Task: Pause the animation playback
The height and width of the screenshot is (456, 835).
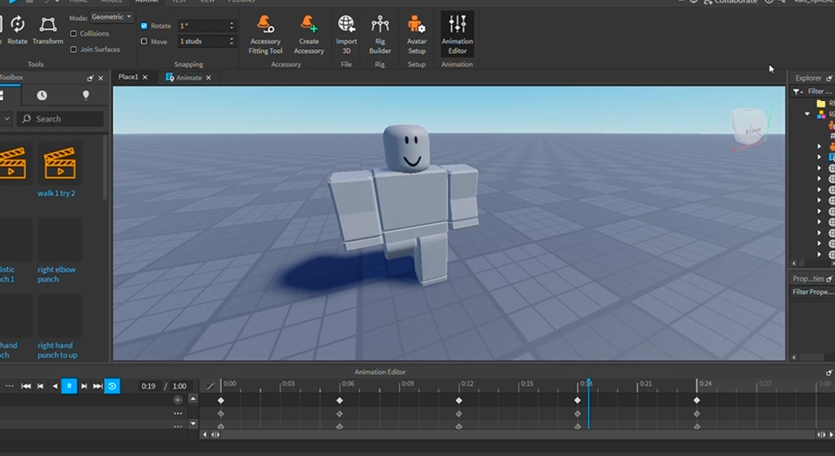Action: [x=69, y=386]
